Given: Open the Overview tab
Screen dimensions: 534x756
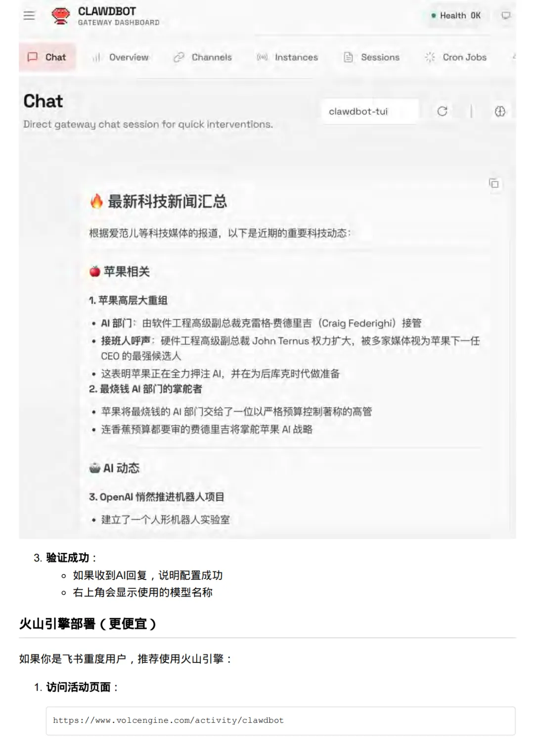Looking at the screenshot, I should click(x=121, y=57).
